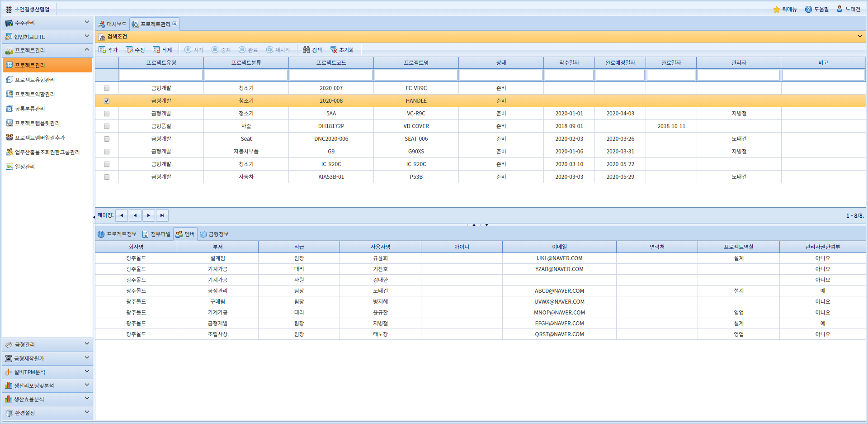Expand the 수주관리 sidebar section
Image resolution: width=868 pixels, height=424 pixels.
[47, 23]
